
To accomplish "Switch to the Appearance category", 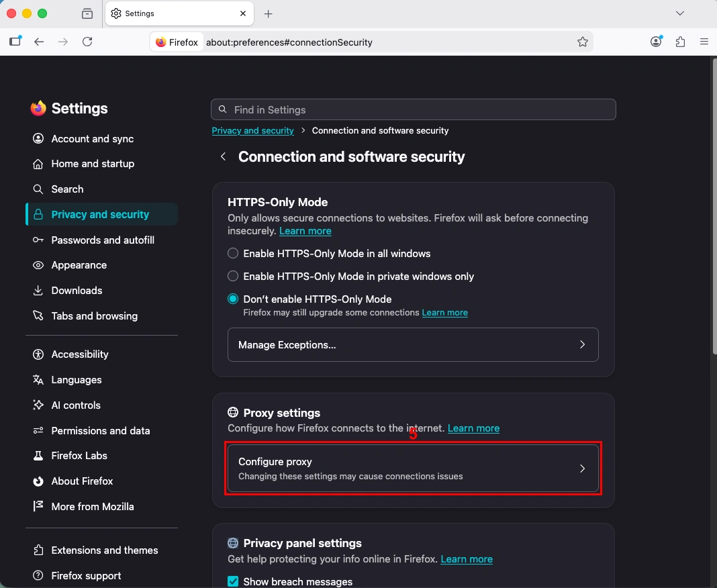I will point(101,265).
